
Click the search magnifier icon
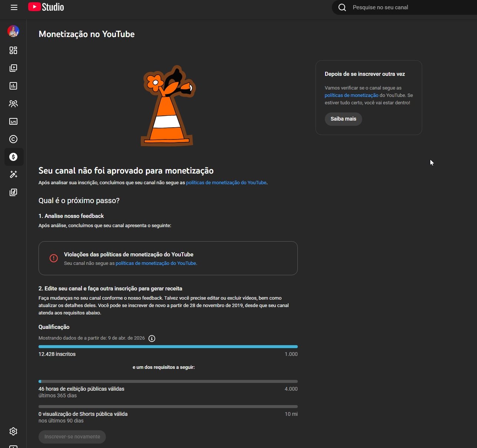[x=342, y=7]
